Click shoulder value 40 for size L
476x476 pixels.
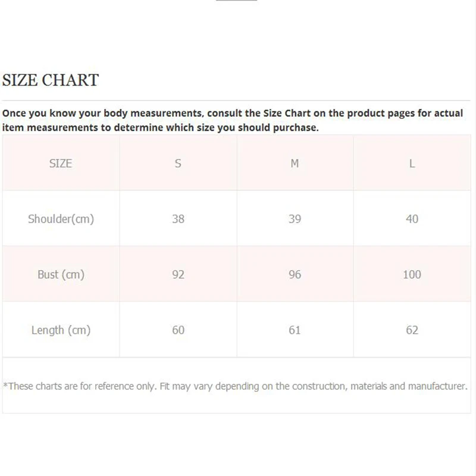412,219
